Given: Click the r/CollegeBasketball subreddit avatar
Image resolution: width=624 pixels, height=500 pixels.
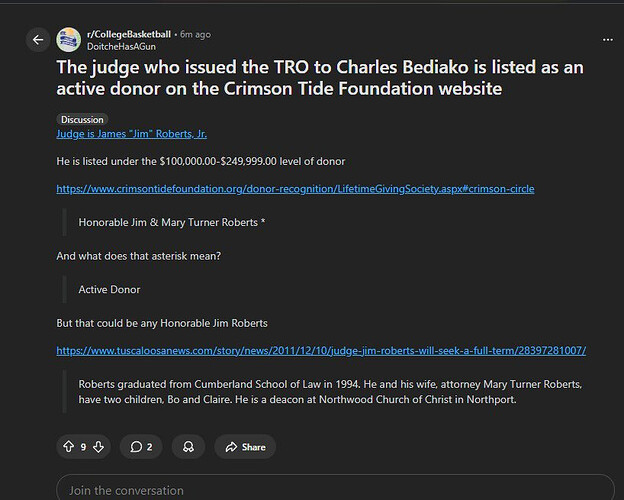Looking at the screenshot, I should point(69,40).
